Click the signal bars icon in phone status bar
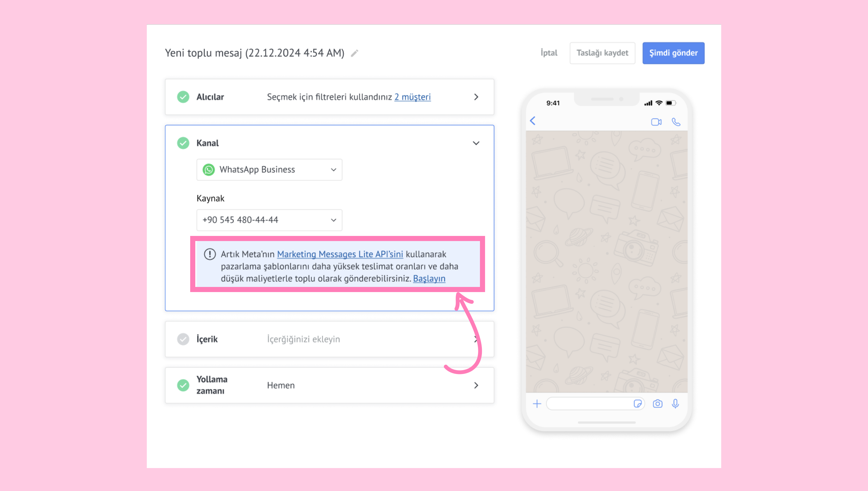Screen dimensions: 868x491 point(648,103)
